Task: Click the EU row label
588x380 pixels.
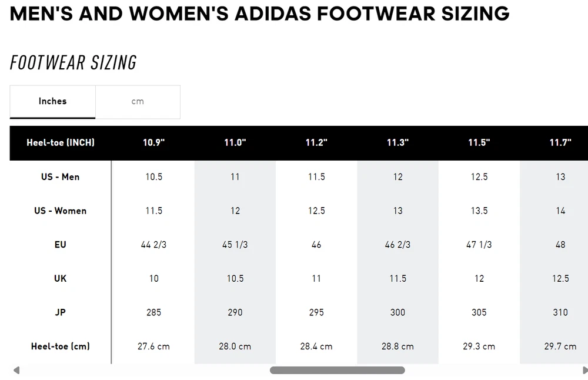Action: (x=60, y=245)
